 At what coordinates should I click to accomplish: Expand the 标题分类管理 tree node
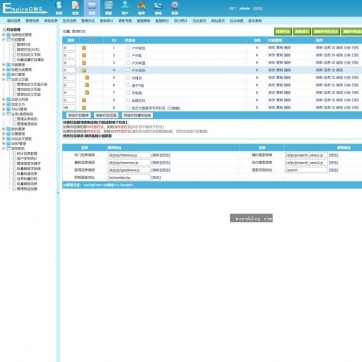pyautogui.click(x=4, y=70)
